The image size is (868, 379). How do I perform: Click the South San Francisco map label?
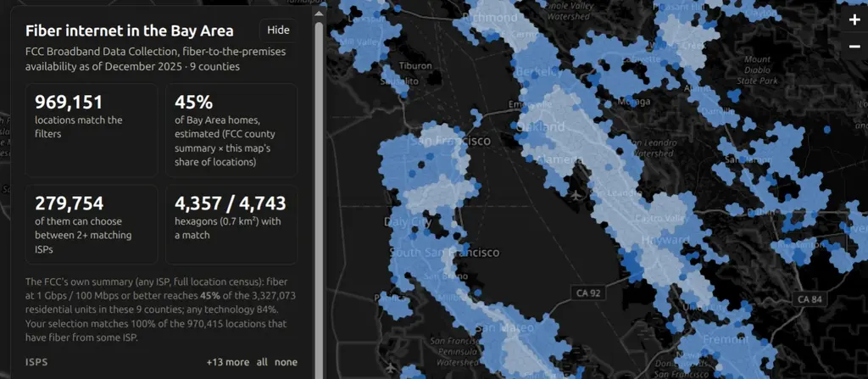click(444, 253)
